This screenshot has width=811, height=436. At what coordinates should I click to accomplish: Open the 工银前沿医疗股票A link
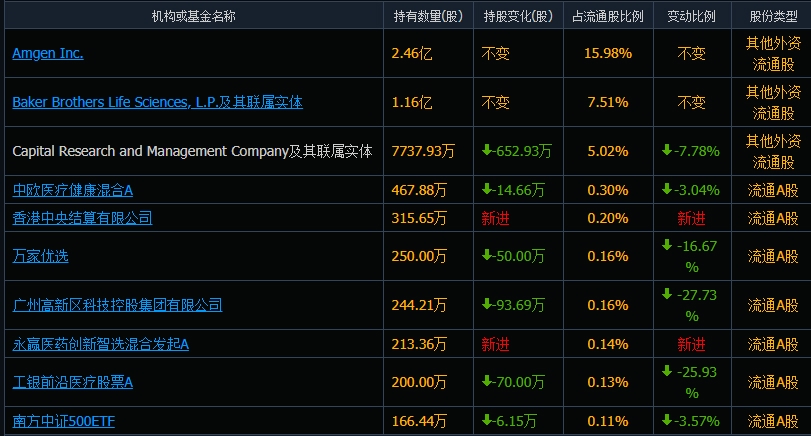tap(72, 382)
